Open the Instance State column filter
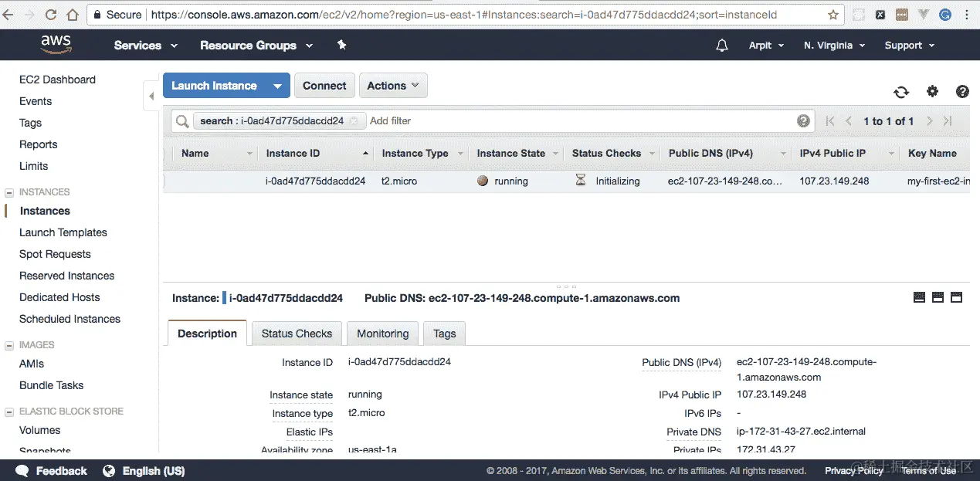This screenshot has width=980, height=481. click(x=556, y=154)
